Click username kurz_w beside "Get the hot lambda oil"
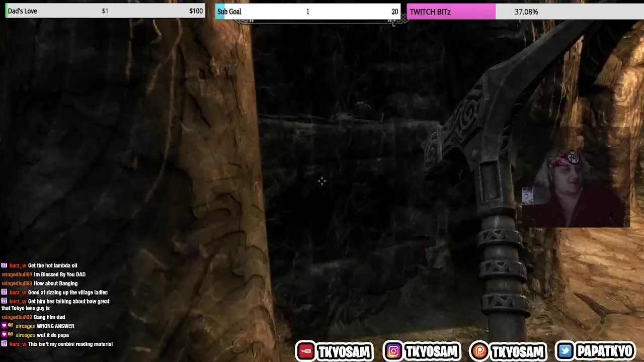Viewport: 644px width, 362px height. (x=18, y=265)
